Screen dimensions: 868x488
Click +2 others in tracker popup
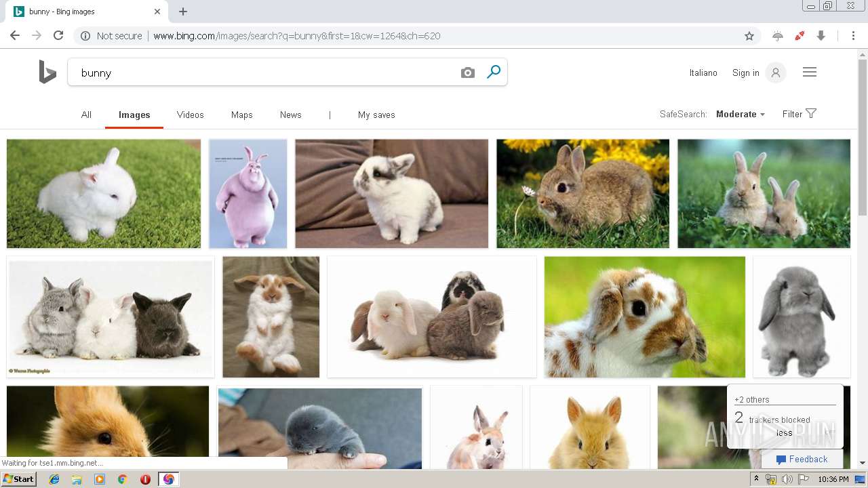(x=752, y=400)
